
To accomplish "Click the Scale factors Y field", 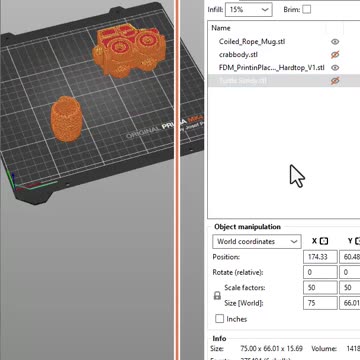I will pos(350,288).
